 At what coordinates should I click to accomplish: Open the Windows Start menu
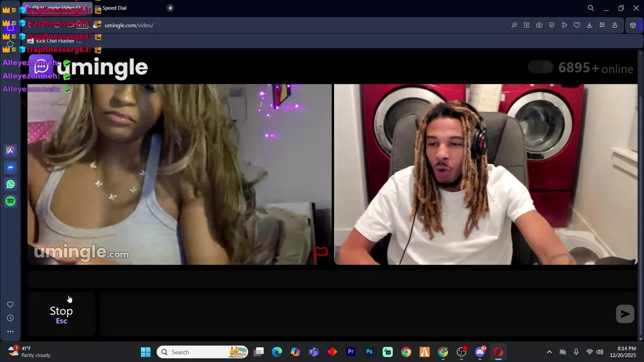(145, 352)
